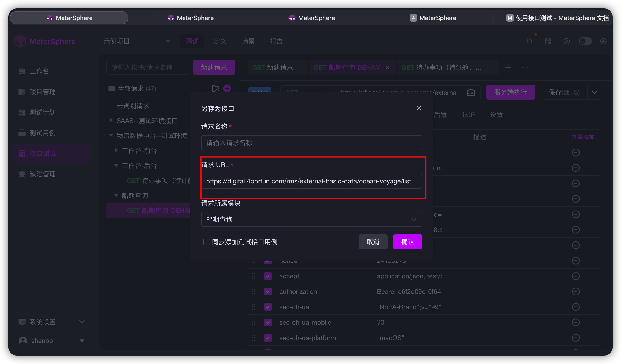
Task: Switch to the 定义 tab
Action: pyautogui.click(x=220, y=41)
